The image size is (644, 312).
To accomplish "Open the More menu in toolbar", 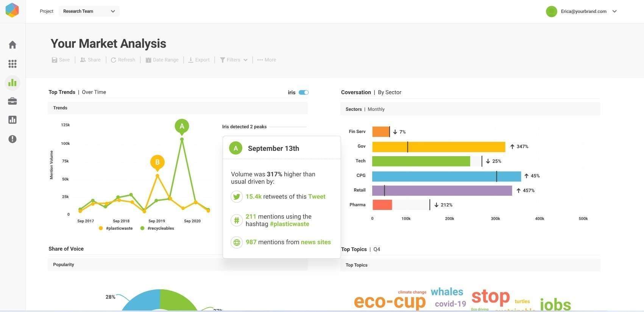I will [267, 60].
